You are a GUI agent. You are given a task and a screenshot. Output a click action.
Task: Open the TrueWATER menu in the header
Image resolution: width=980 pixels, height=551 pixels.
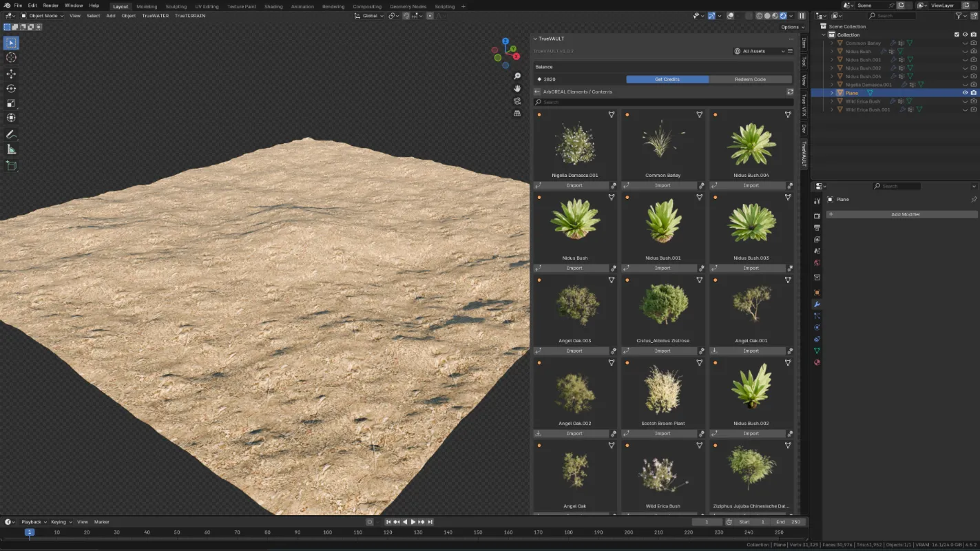point(157,16)
